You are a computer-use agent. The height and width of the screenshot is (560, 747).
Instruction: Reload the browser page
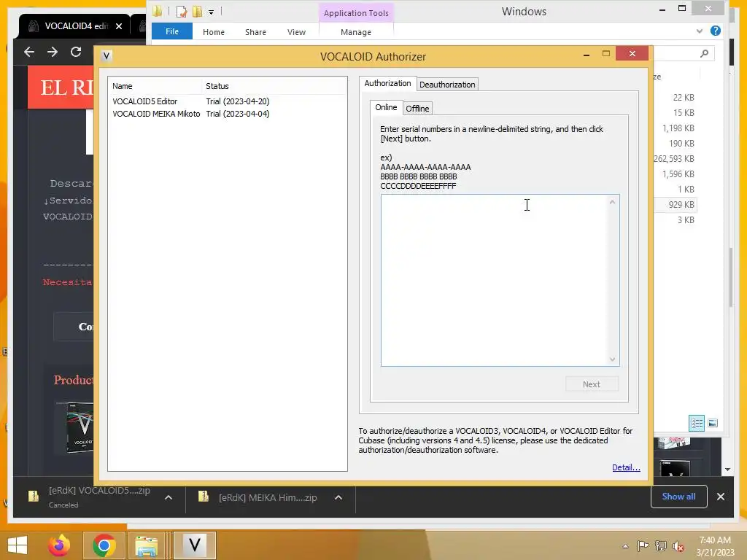point(76,52)
